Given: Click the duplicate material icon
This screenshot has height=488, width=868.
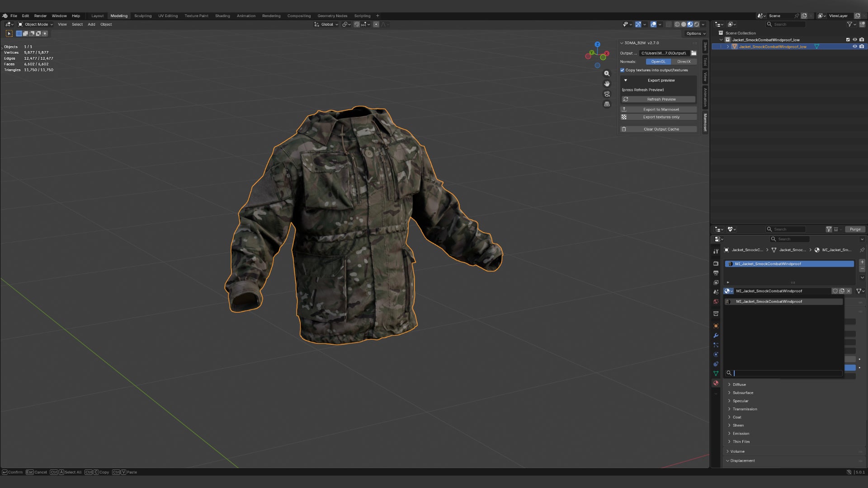Looking at the screenshot, I should point(842,291).
